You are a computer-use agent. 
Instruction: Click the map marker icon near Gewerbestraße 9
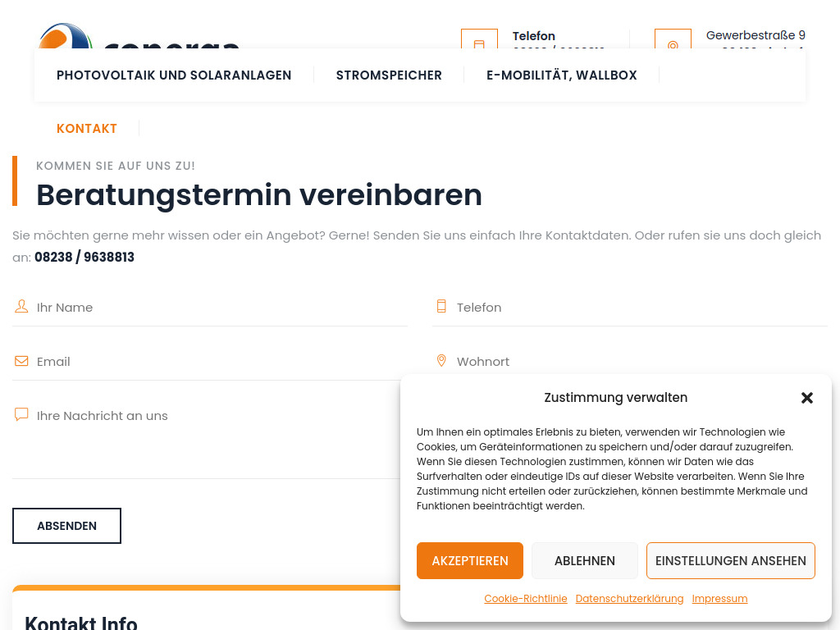(673, 44)
